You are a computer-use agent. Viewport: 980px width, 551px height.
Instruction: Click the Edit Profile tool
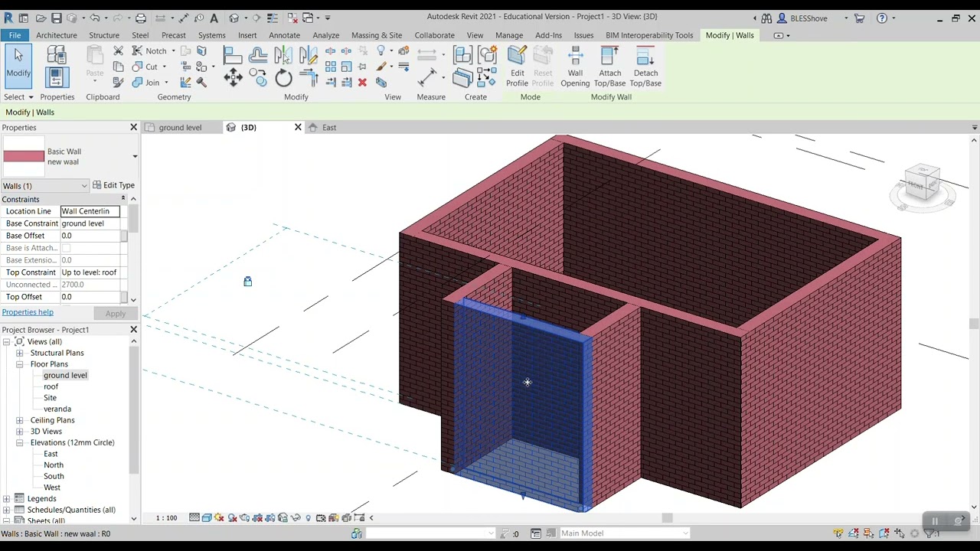pos(517,67)
